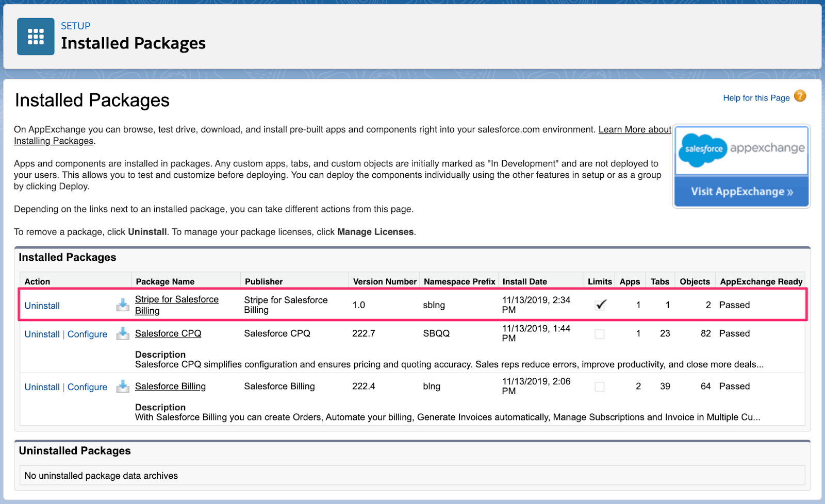Click the Package Name column header
The width and height of the screenshot is (825, 504).
[165, 281]
